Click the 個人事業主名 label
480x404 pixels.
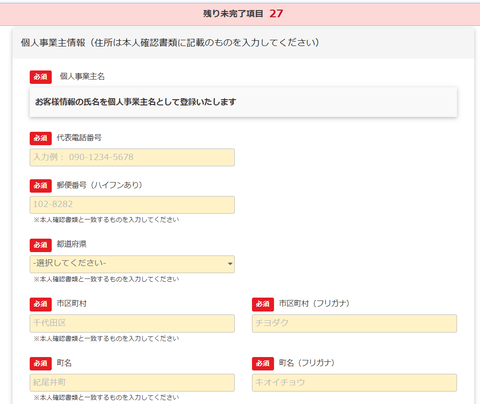pyautogui.click(x=82, y=77)
